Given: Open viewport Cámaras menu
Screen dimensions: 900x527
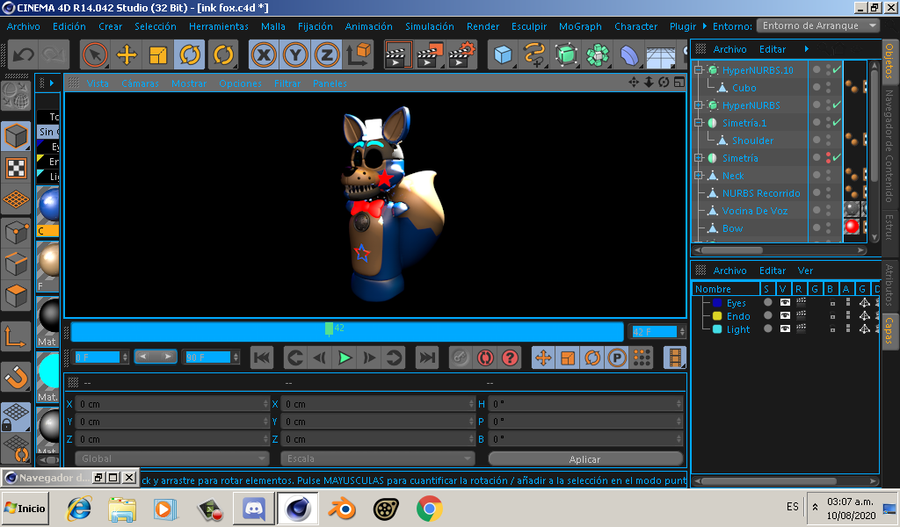Looking at the screenshot, I should (x=139, y=83).
